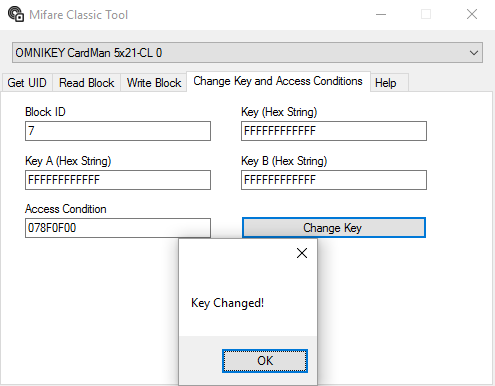Close the Mifare Classic Tool window
The width and height of the screenshot is (495, 386).
tap(472, 14)
